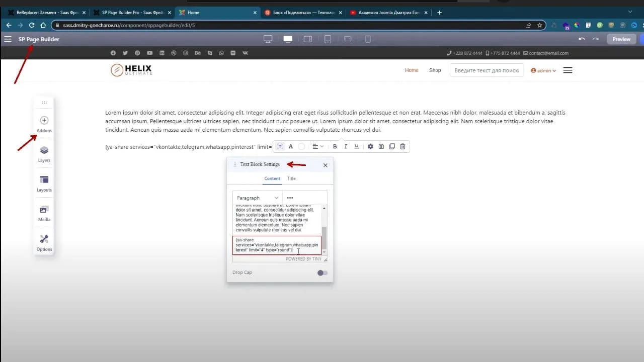Open the Media panel

44,213
